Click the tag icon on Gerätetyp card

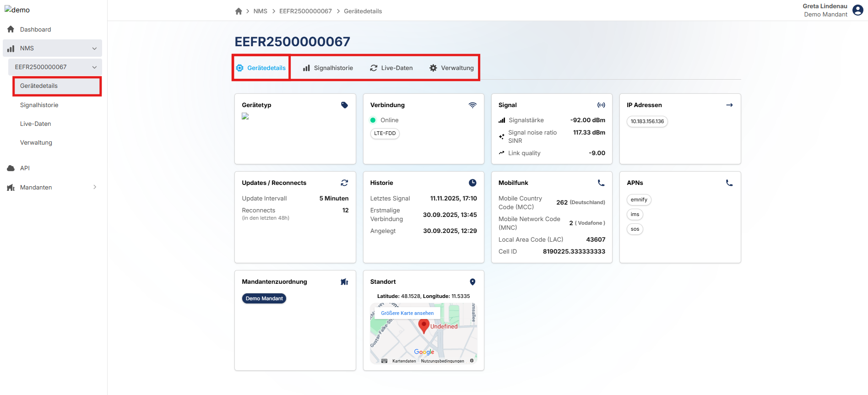click(344, 105)
